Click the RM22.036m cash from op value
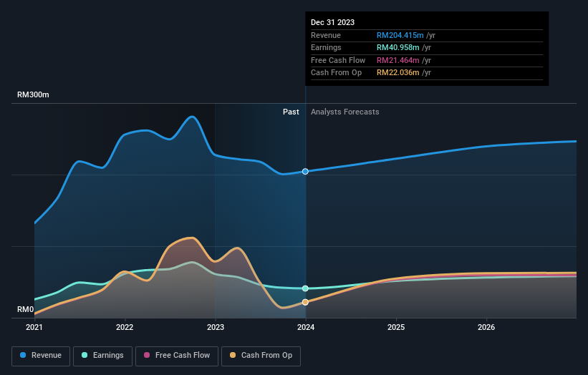The image size is (588, 375). coord(398,73)
